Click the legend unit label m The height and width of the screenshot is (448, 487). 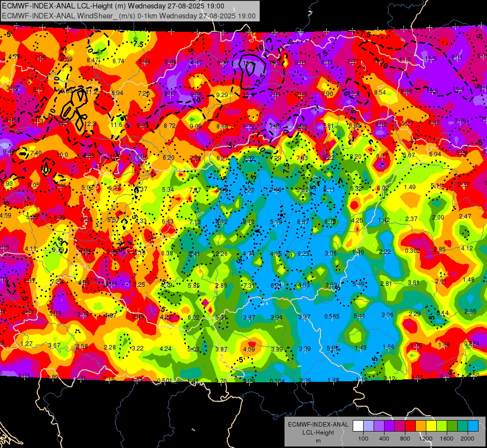pos(318,441)
